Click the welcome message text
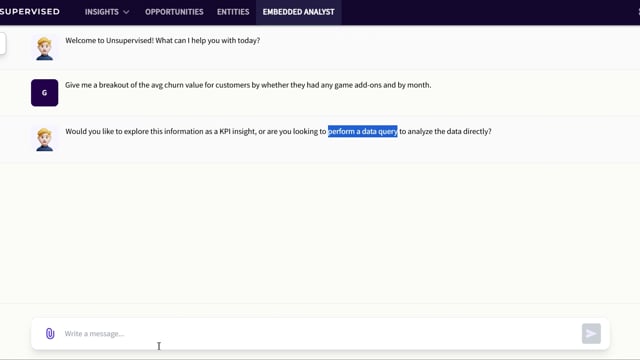The width and height of the screenshot is (640, 360). coord(162,40)
